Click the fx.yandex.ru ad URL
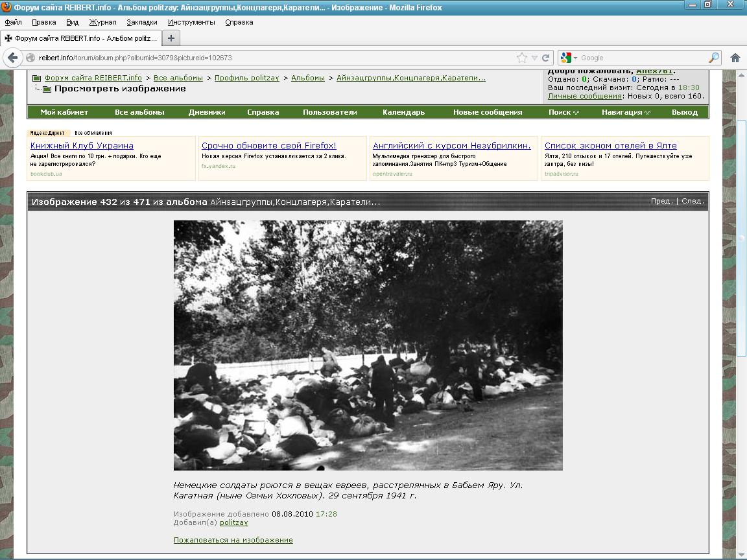Viewport: 747px width, 560px height. 218,166
